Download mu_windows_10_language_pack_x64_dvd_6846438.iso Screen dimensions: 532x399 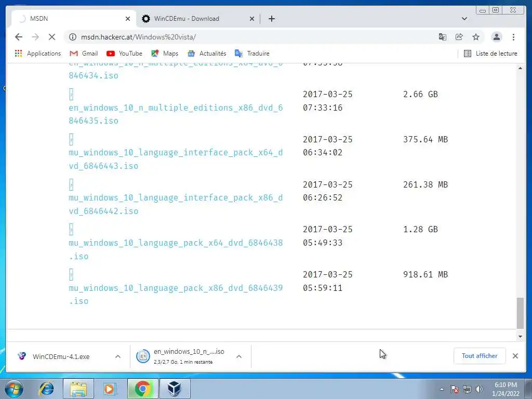176,249
